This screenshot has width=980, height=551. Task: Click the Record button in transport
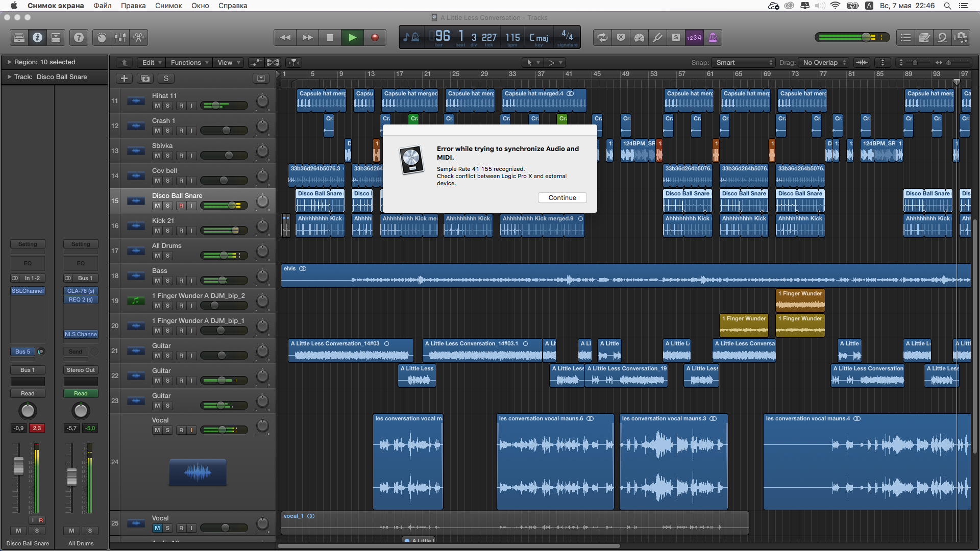375,37
